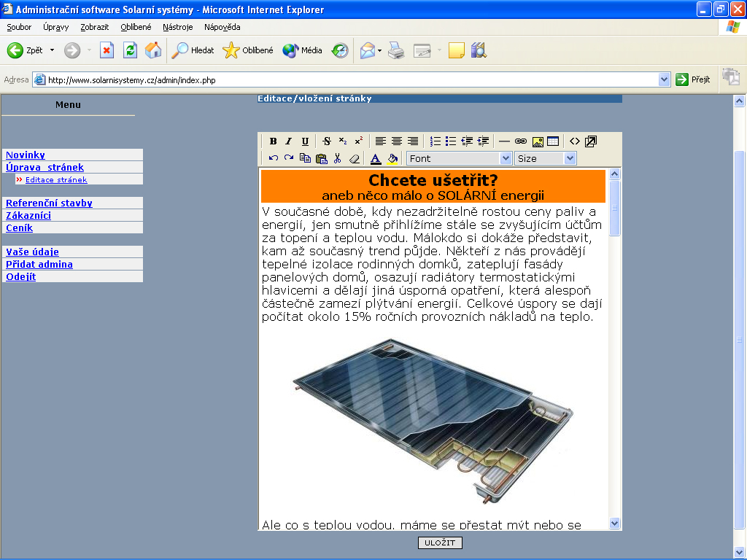Screen dimensions: 747x560
Task: Pick the text highlight background color
Action: tap(392, 158)
